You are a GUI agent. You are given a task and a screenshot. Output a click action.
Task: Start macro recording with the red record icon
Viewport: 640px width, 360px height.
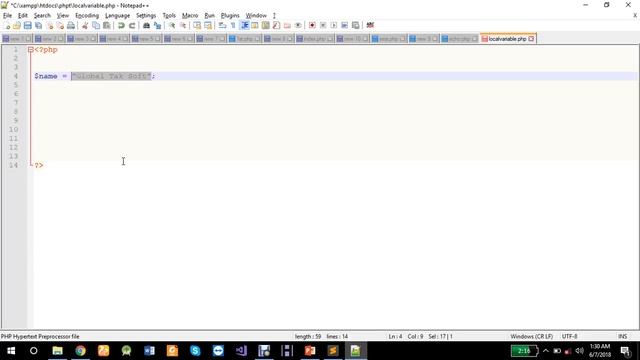[x=312, y=25]
